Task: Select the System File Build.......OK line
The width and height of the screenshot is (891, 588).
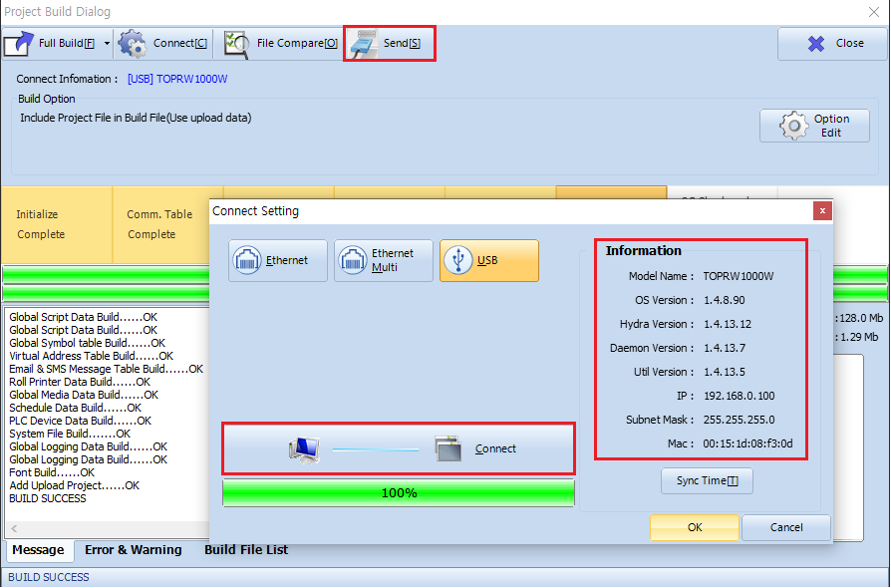Action: coord(70,435)
